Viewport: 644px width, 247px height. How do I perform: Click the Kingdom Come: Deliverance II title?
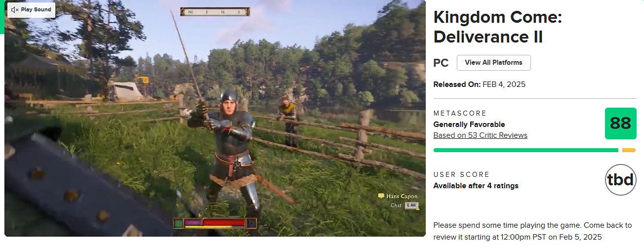pyautogui.click(x=498, y=27)
